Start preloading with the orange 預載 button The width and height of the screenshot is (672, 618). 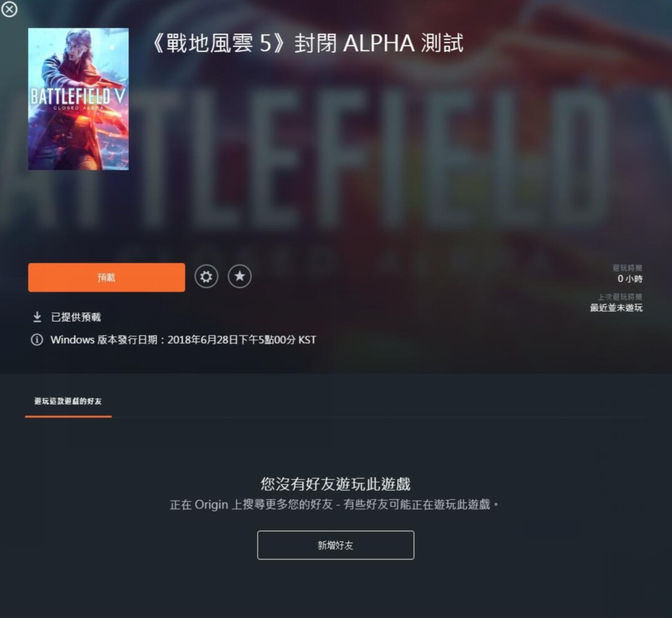[107, 277]
